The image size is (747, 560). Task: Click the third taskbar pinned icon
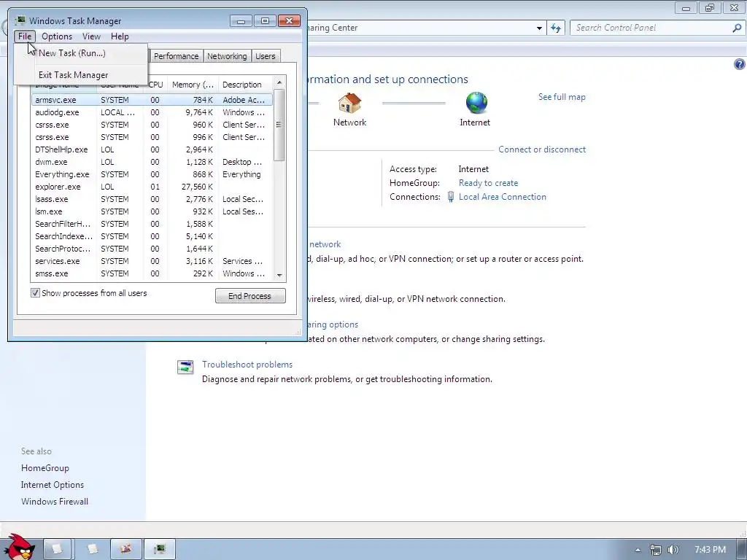click(125, 550)
